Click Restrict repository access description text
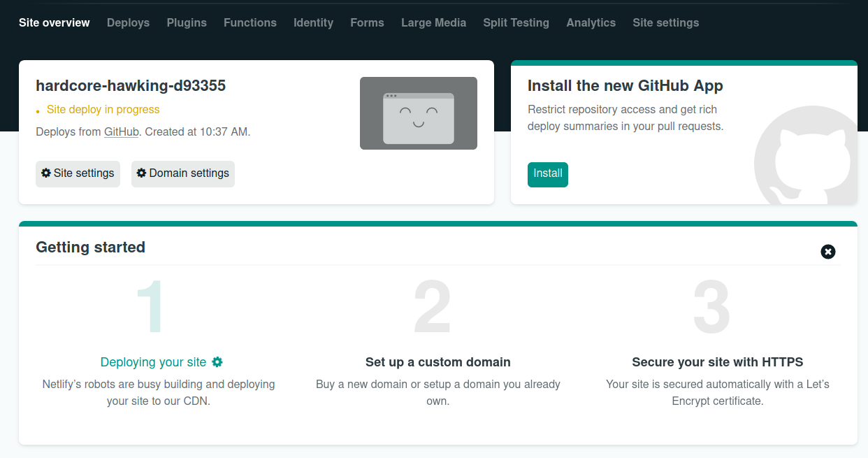The image size is (868, 458). point(625,118)
